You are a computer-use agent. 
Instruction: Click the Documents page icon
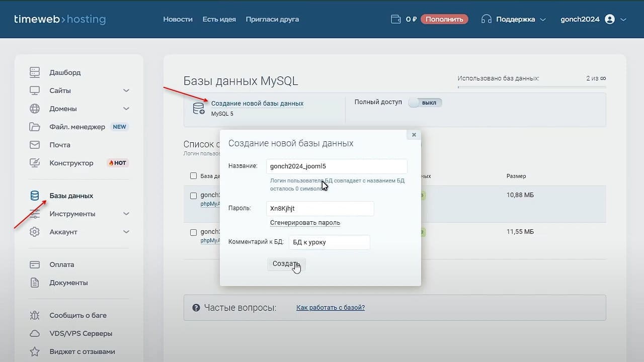pyautogui.click(x=35, y=283)
